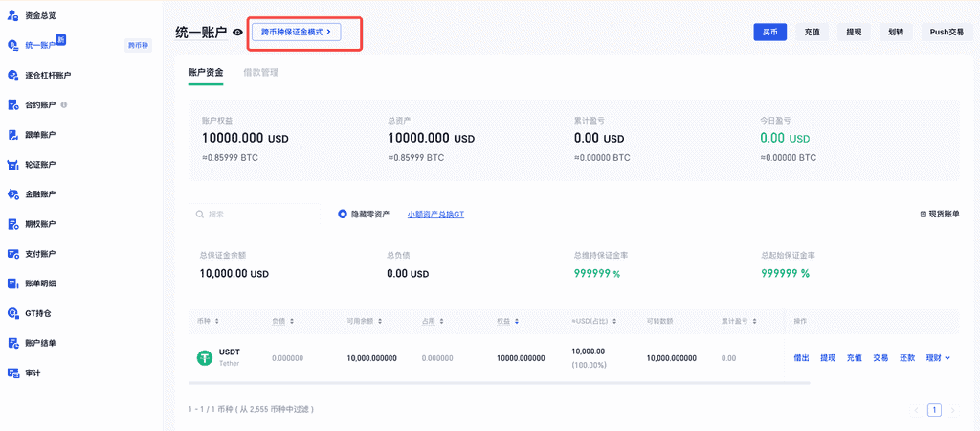Open the 金融账户 sidebar icon
The width and height of the screenshot is (980, 431).
point(13,194)
